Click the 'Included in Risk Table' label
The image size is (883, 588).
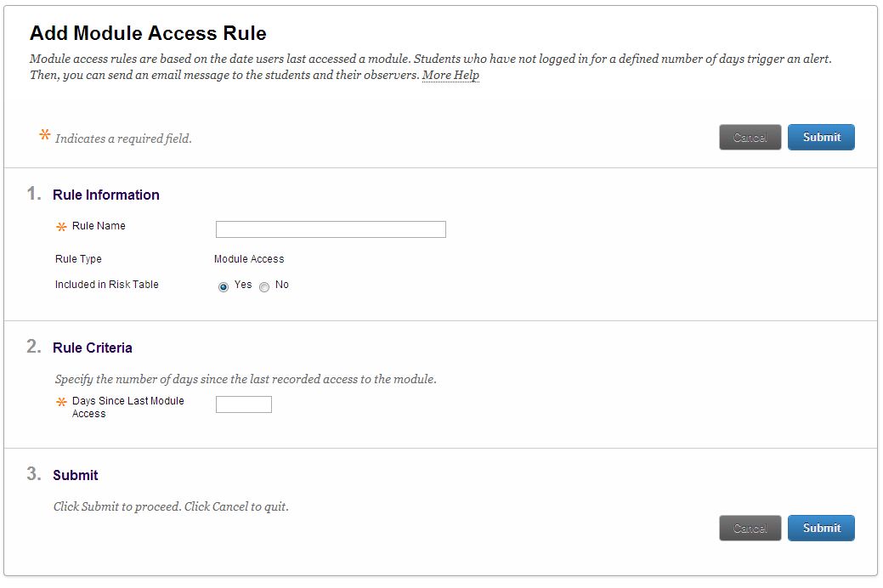click(107, 285)
